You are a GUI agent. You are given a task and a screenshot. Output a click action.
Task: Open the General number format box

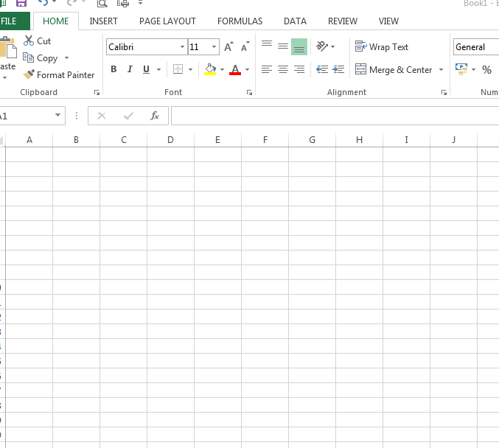476,47
